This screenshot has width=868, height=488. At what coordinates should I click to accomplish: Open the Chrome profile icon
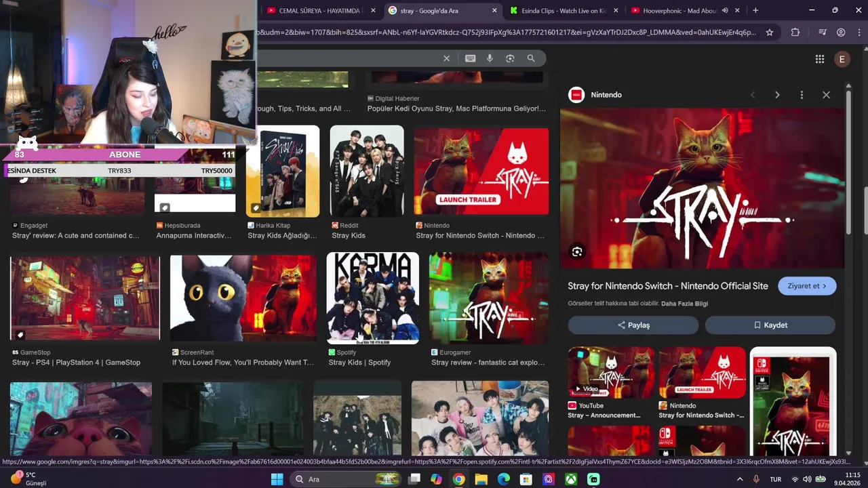click(841, 32)
